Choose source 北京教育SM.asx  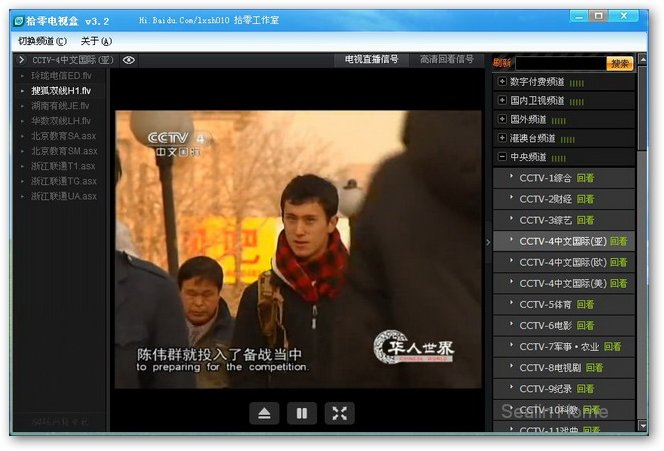point(64,151)
